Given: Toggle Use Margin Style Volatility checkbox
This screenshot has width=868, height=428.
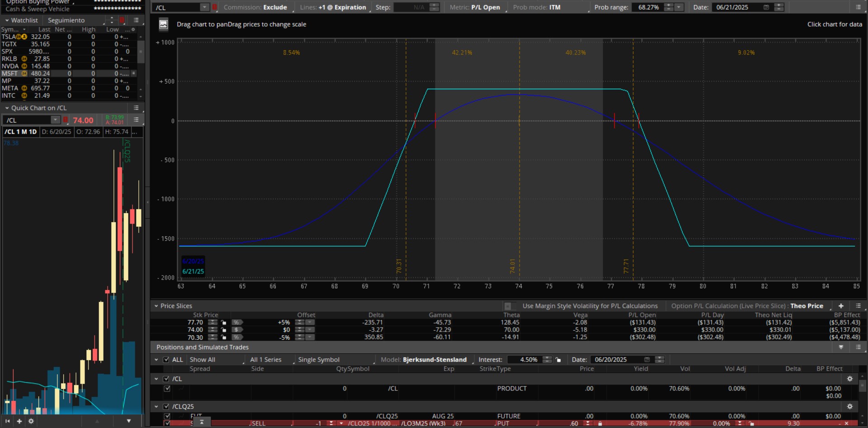Looking at the screenshot, I should tap(508, 306).
